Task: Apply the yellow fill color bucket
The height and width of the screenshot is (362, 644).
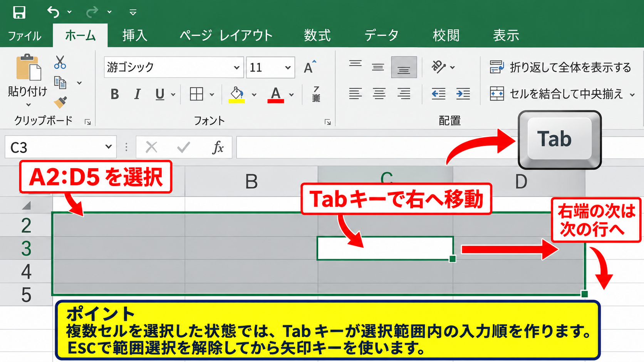Action: pos(236,94)
